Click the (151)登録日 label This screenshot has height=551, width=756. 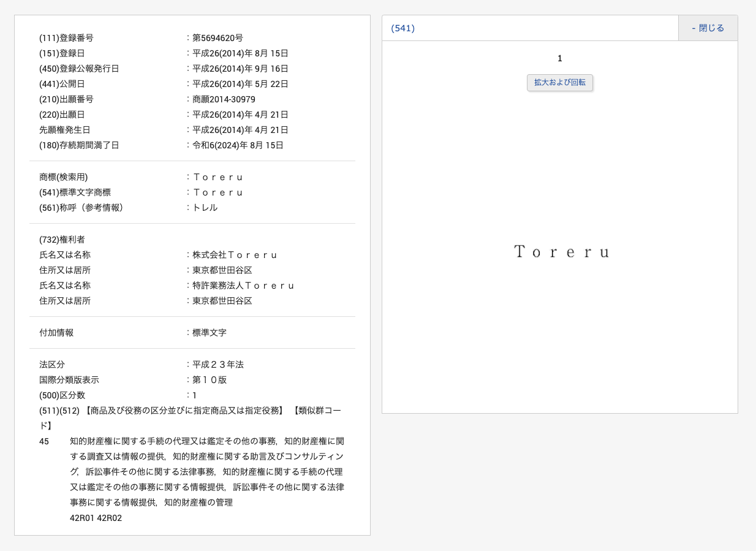click(62, 53)
